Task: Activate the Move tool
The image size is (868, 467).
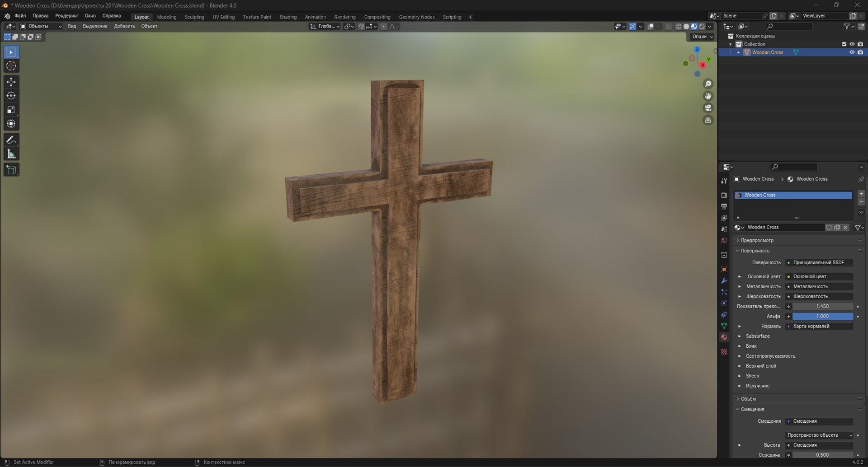Action: pos(11,82)
